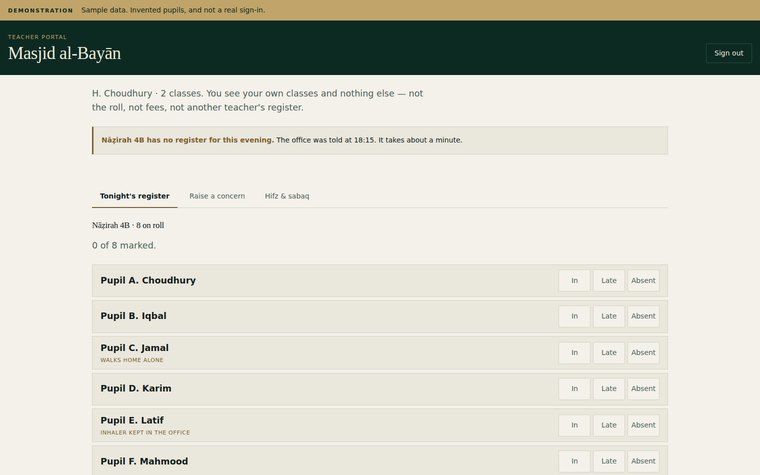Mark Pupil E. Latif as Late
The height and width of the screenshot is (475, 760).
click(x=609, y=425)
